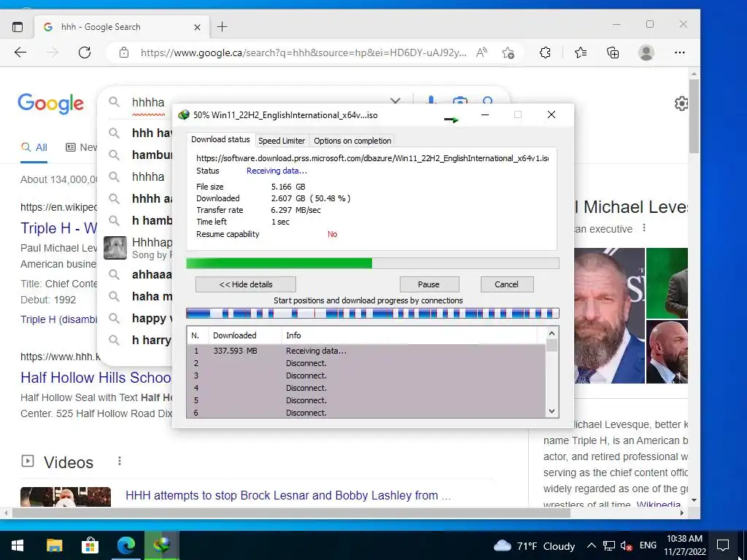Viewport: 747px width, 560px height.
Task: Click the green download progress bar
Action: point(373,263)
